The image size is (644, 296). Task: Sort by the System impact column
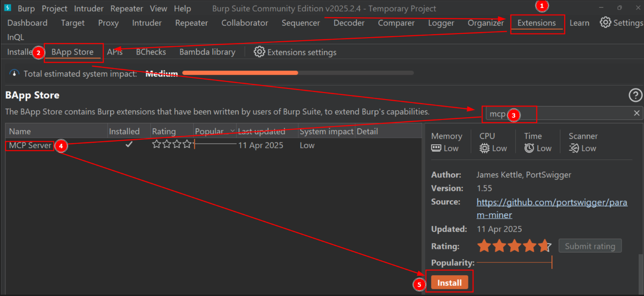pos(326,131)
